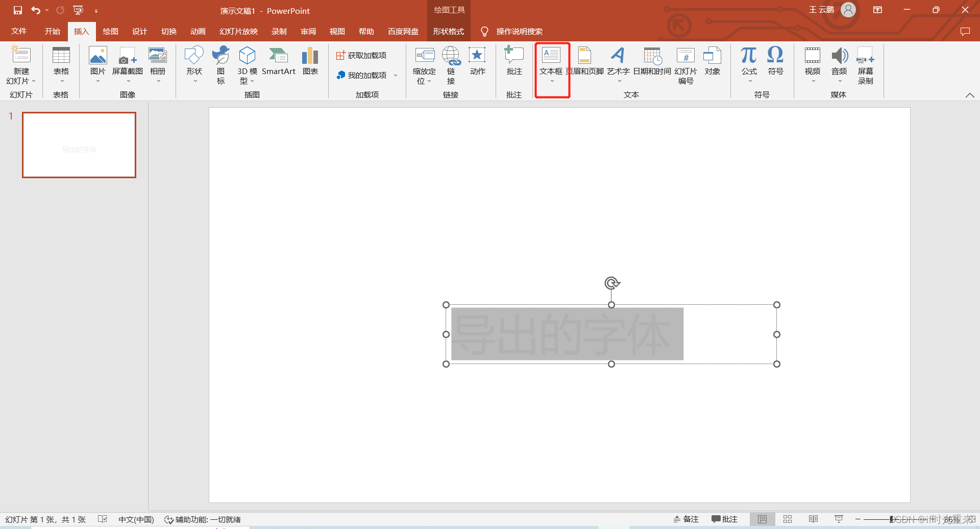This screenshot has width=980, height=529.
Task: Open the 文件 menu
Action: coord(19,31)
